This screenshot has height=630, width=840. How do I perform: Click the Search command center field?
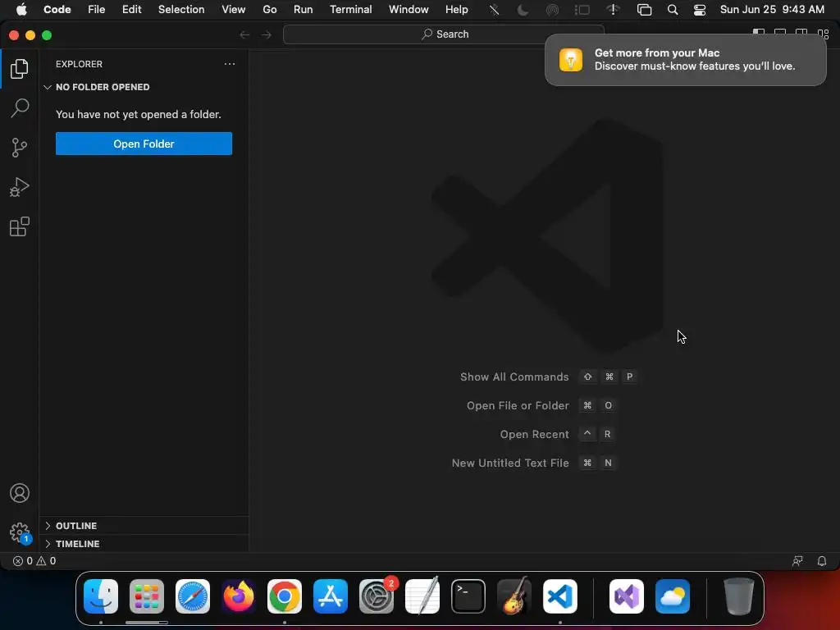tap(444, 34)
